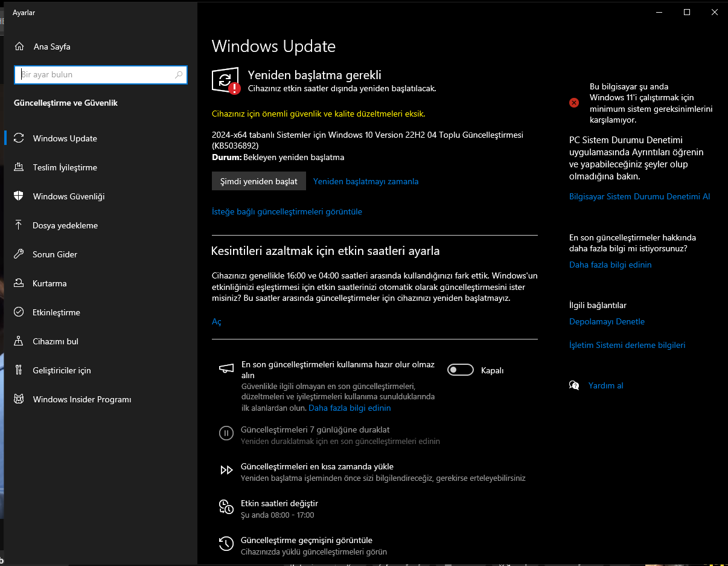The height and width of the screenshot is (566, 728).
Task: Click Güncelleştirmeleri en kısa zamanda yükle option
Action: pyautogui.click(x=317, y=466)
